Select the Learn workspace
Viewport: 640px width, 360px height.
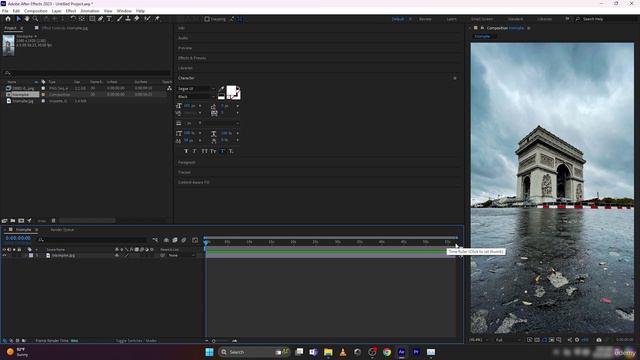(451, 19)
